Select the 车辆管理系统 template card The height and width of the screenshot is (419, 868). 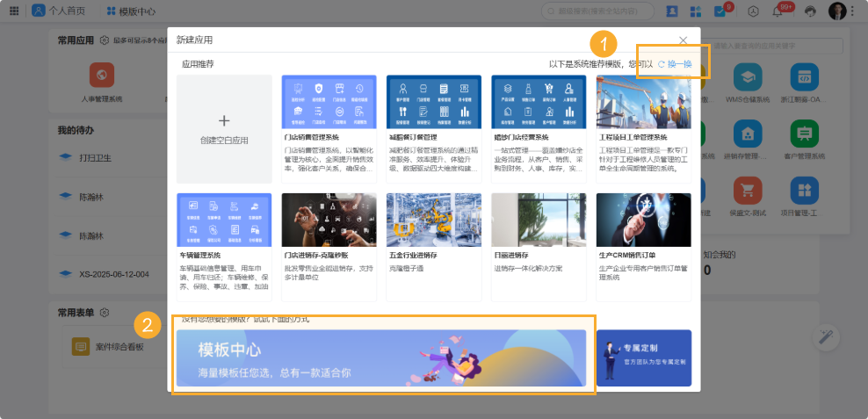pyautogui.click(x=224, y=247)
